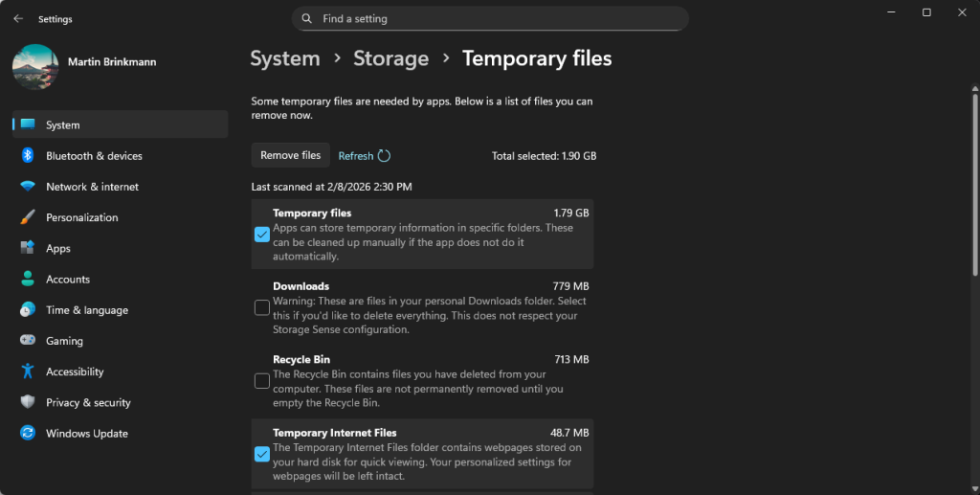Open Personalization via its paintbrush icon
This screenshot has height=495, width=980.
(x=28, y=217)
